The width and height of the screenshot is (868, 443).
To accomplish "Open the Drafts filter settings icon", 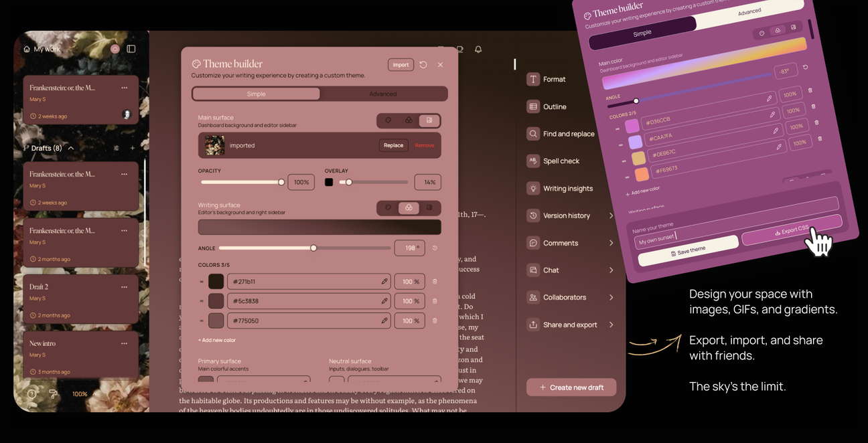I will point(116,148).
